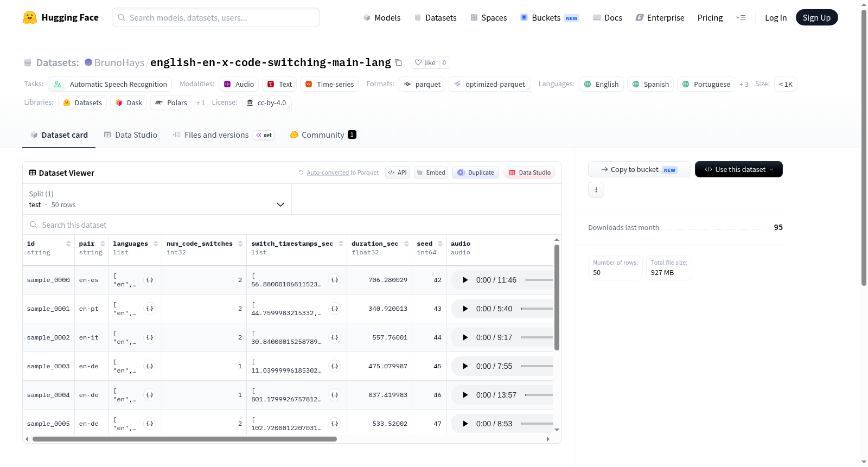Click the cc-by-4.0 license tag
This screenshot has width=868, height=467.
(266, 103)
